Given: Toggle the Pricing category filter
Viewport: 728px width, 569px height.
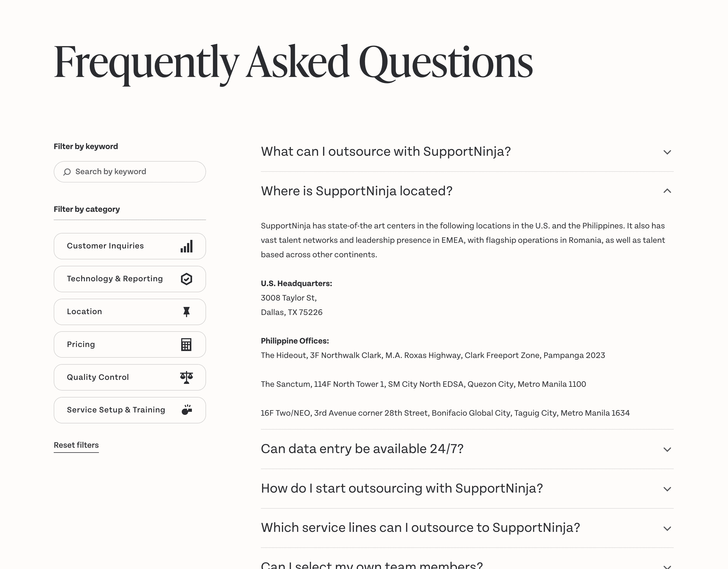Looking at the screenshot, I should click(130, 344).
